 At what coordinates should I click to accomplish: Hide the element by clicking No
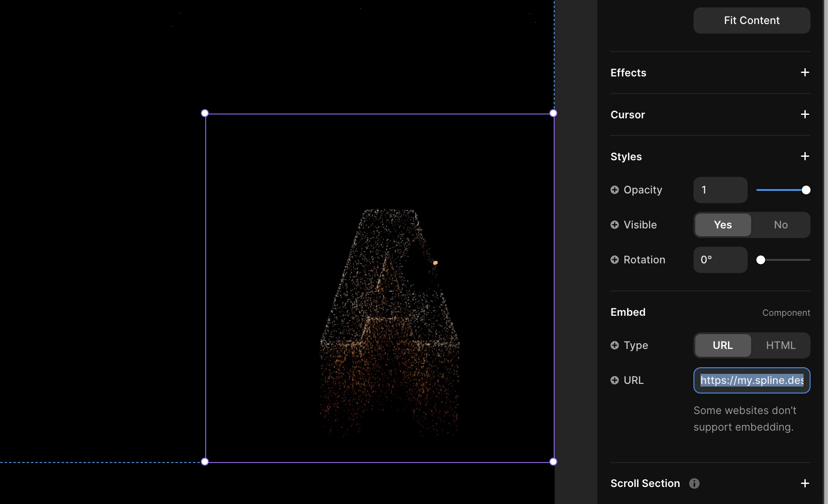click(781, 225)
